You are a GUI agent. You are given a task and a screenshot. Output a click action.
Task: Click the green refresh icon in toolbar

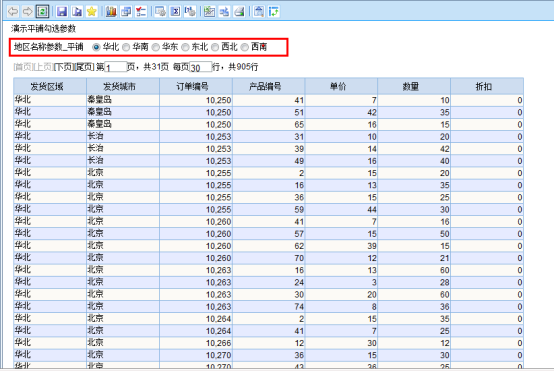[42, 12]
